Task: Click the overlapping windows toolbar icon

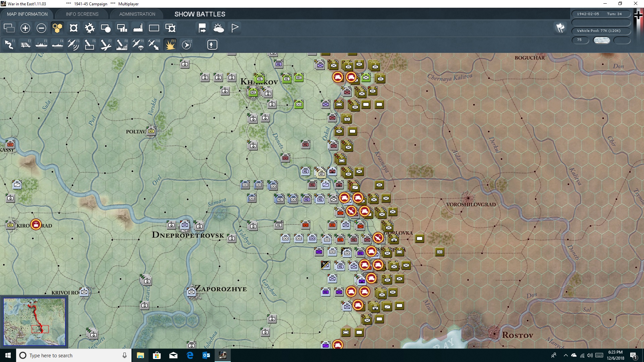Action: tap(9, 28)
